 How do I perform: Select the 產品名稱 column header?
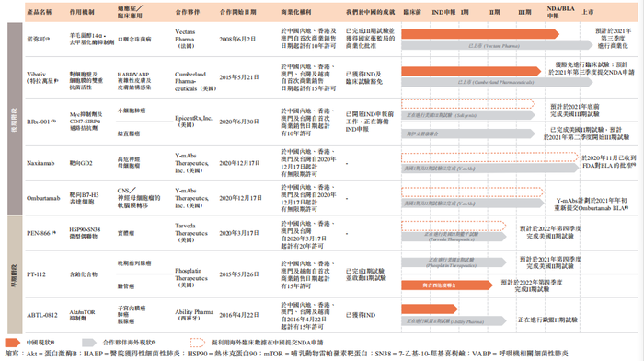click(x=40, y=12)
